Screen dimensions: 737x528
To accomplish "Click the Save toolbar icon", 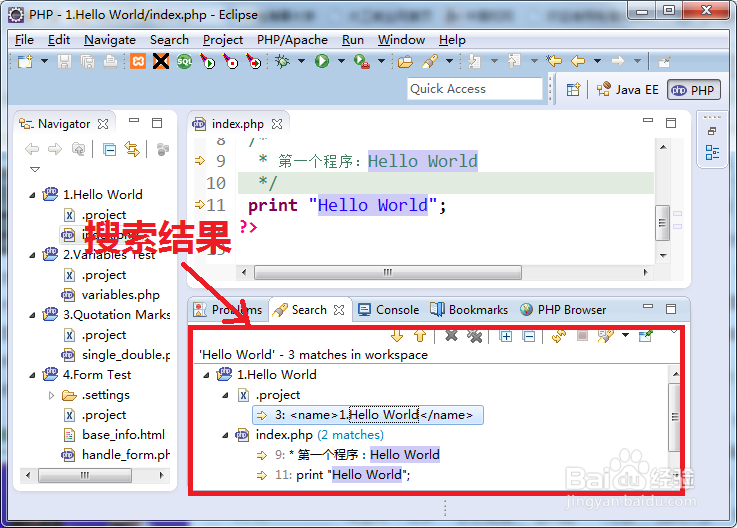I will coord(64,62).
